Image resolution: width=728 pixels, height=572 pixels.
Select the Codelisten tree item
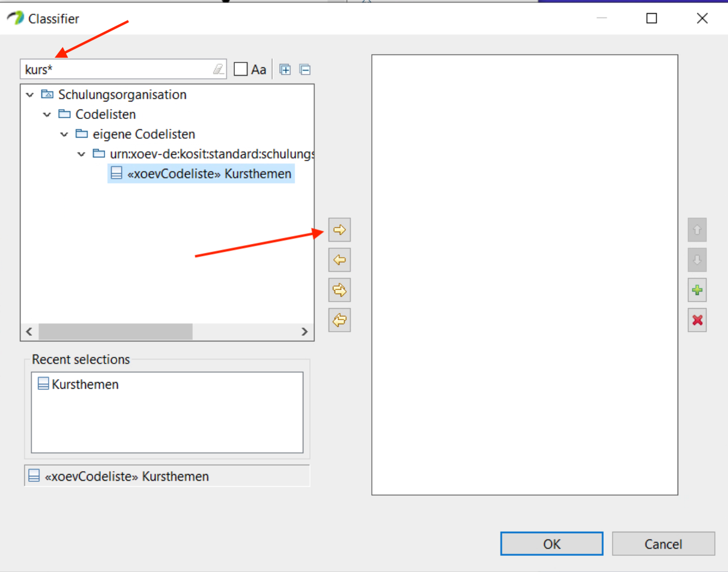(105, 114)
